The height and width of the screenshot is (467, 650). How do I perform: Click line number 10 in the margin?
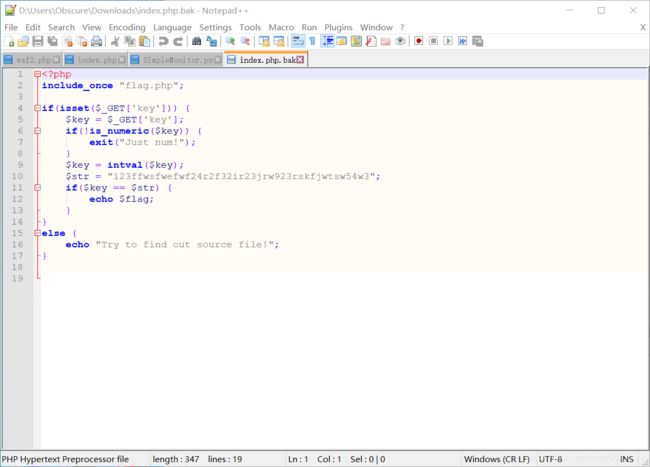[17, 177]
